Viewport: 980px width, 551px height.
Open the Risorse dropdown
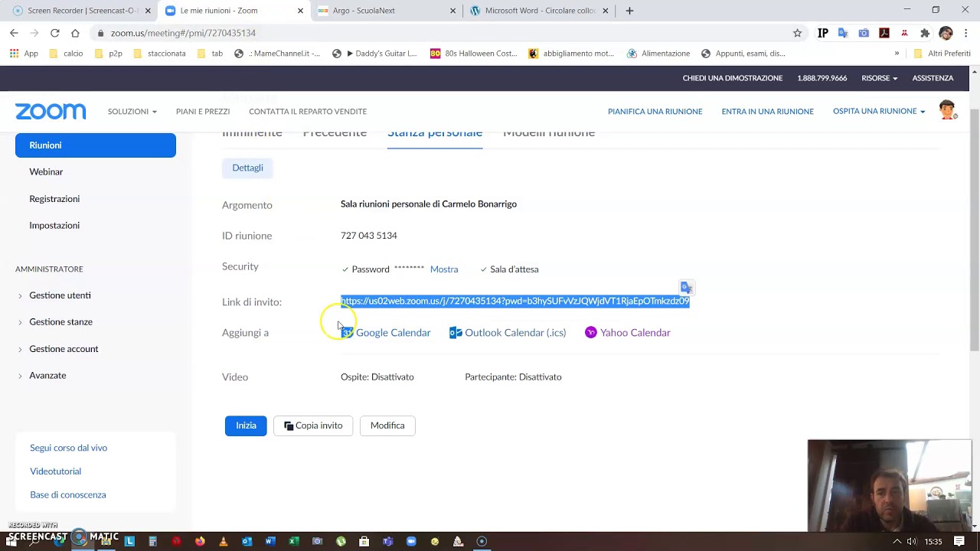point(879,78)
